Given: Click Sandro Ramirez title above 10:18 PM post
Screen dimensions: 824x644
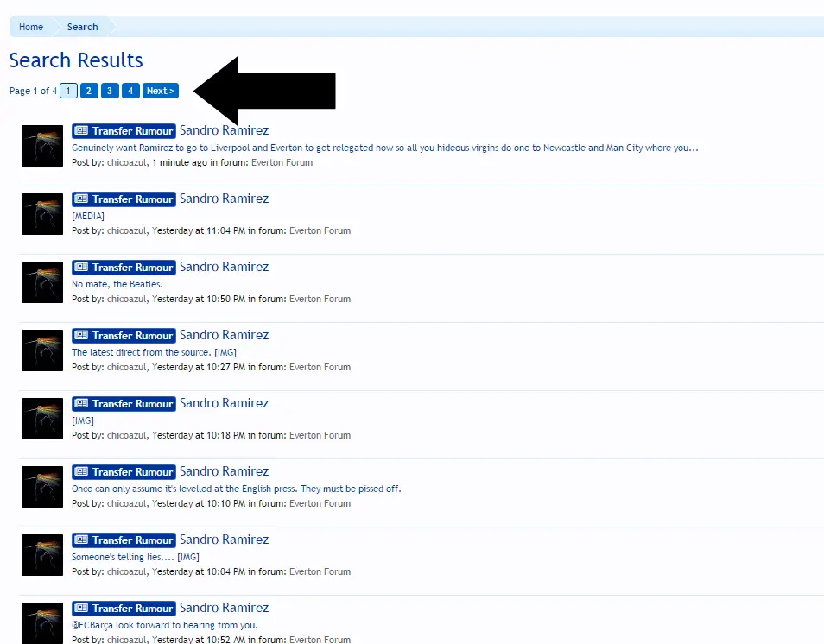Looking at the screenshot, I should [224, 403].
